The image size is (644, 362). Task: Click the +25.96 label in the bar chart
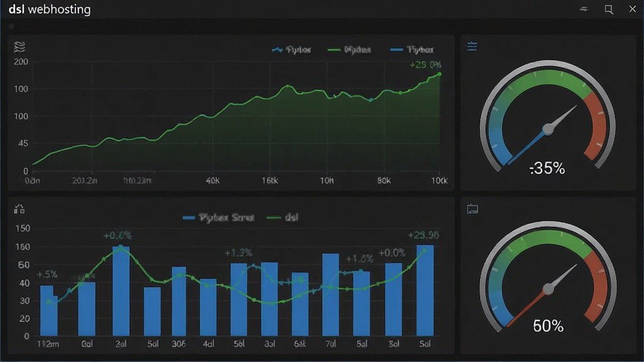pyautogui.click(x=423, y=235)
